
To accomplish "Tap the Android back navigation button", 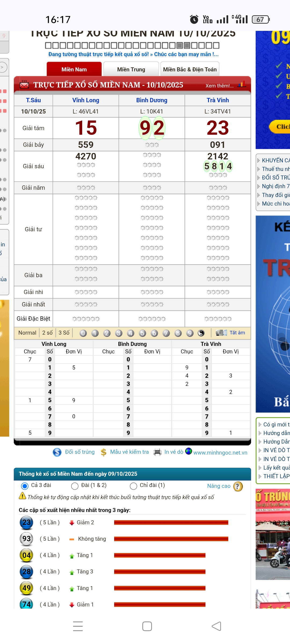I will 216,626.
